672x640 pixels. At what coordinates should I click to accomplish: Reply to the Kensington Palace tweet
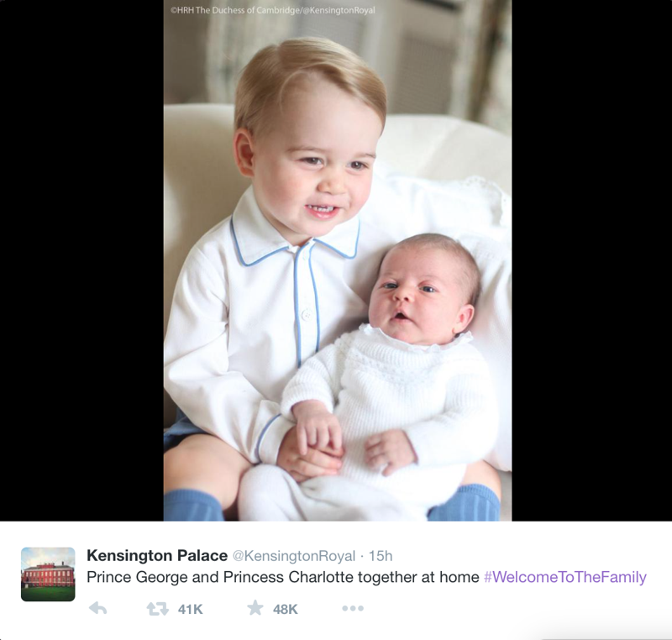point(97,608)
